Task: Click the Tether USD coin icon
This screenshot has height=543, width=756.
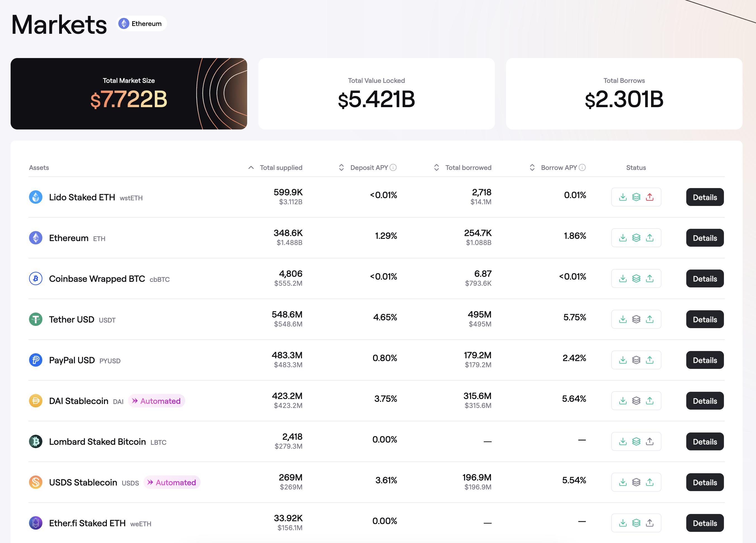Action: pos(36,319)
